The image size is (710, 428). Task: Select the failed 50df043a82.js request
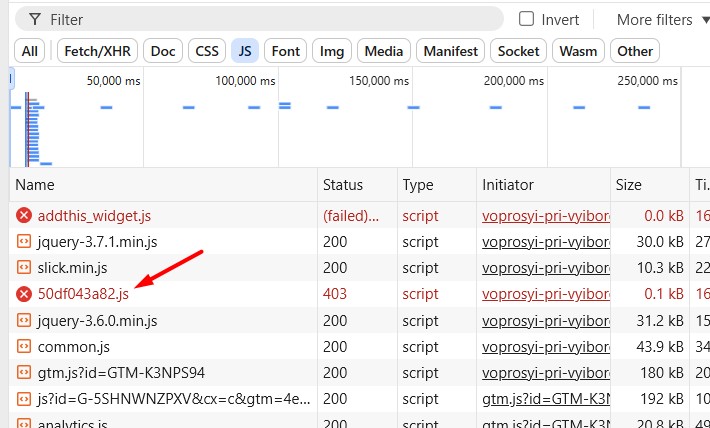click(83, 294)
